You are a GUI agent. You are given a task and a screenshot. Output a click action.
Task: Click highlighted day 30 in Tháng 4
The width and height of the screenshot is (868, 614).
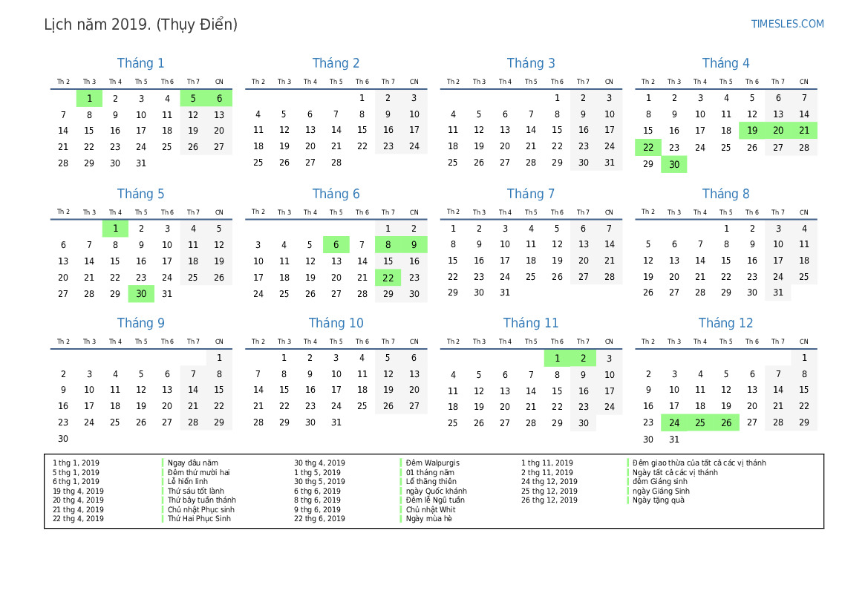click(x=674, y=165)
